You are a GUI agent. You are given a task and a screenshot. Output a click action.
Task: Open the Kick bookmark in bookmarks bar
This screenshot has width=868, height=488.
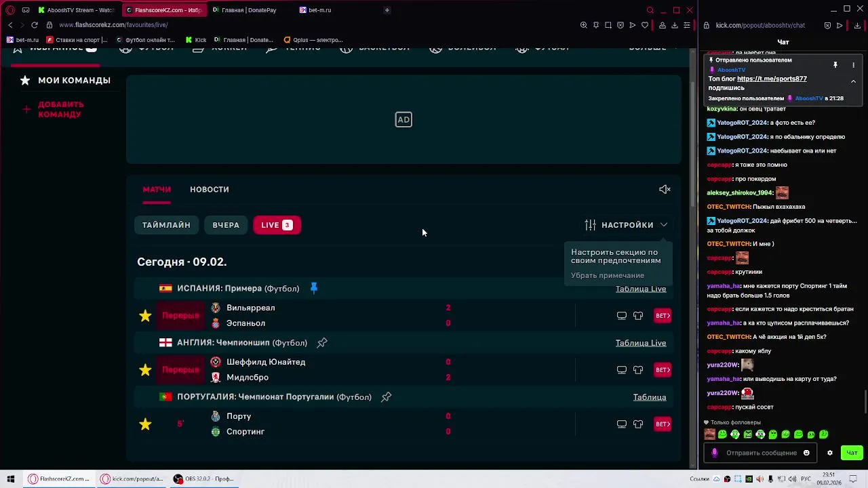point(196,40)
